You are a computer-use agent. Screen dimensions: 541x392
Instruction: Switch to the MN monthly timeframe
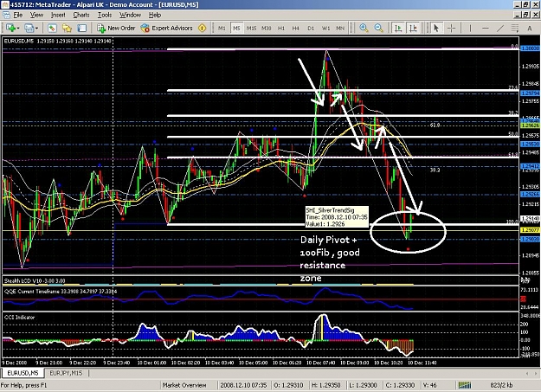pyautogui.click(x=340, y=29)
